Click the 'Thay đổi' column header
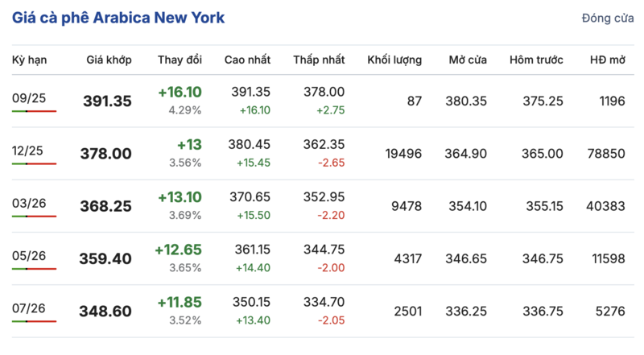The height and width of the screenshot is (355, 644). [180, 60]
